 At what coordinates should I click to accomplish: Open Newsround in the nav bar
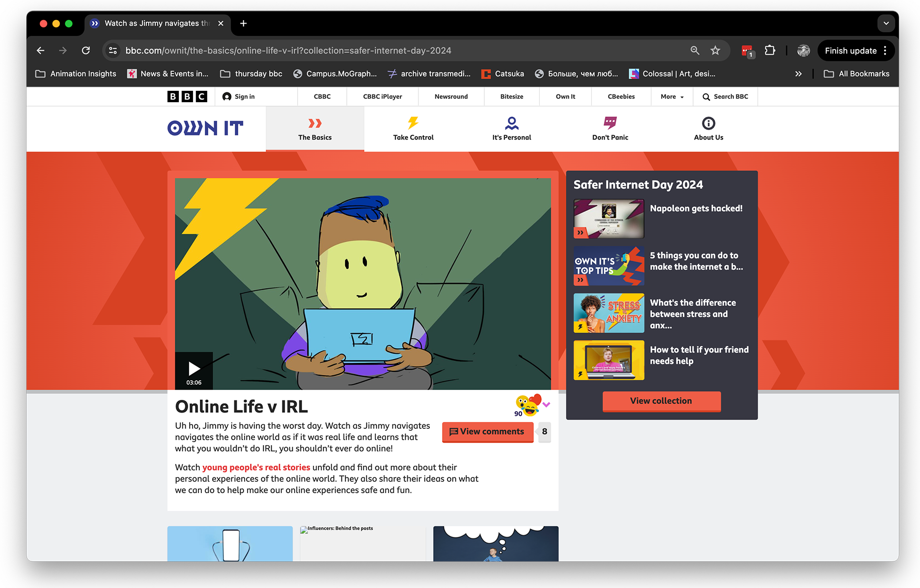tap(451, 97)
